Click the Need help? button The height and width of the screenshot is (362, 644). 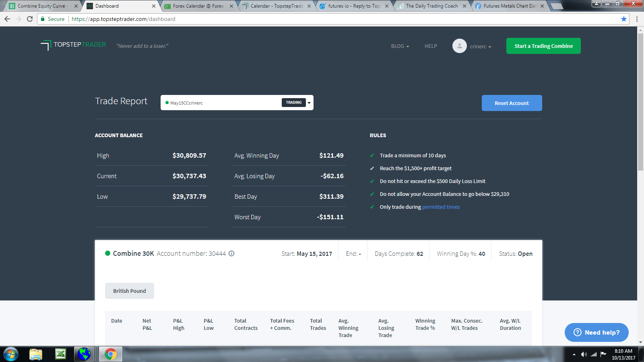click(597, 332)
